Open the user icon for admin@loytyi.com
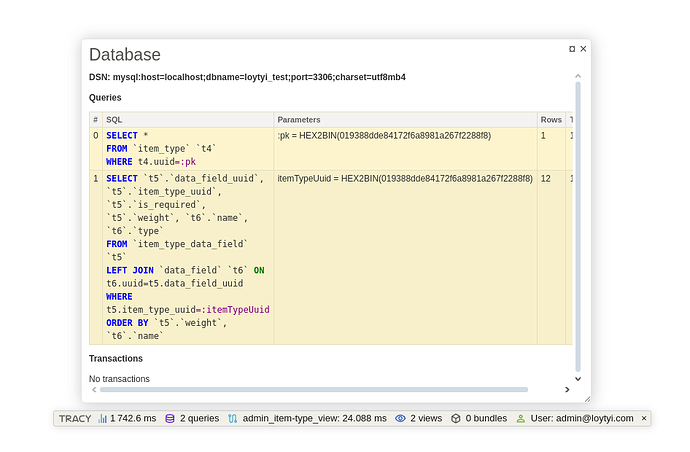690x452 pixels. [x=521, y=419]
